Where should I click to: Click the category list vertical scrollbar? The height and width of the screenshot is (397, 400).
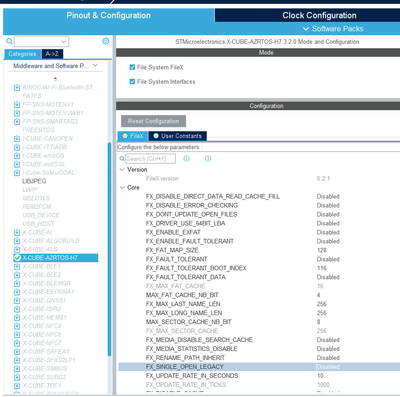pos(109,250)
